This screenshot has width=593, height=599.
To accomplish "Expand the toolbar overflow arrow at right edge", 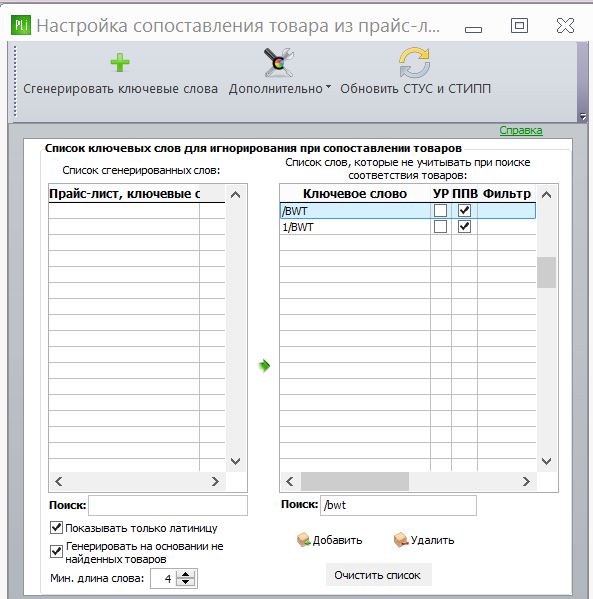I will coord(583,116).
